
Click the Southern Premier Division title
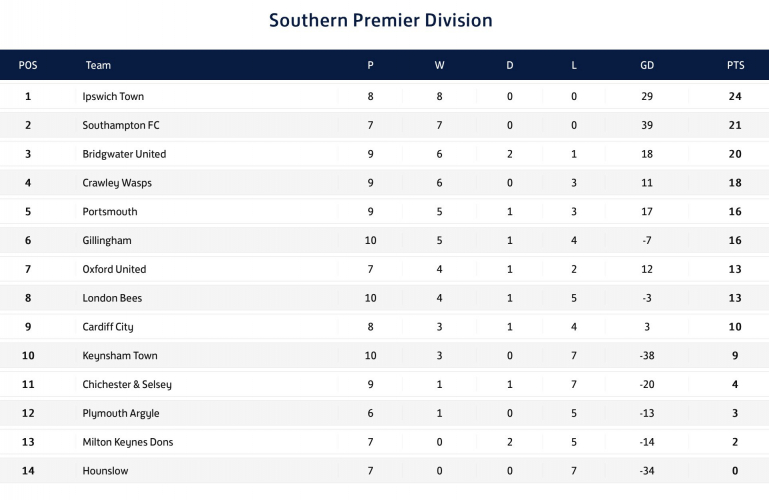381,20
